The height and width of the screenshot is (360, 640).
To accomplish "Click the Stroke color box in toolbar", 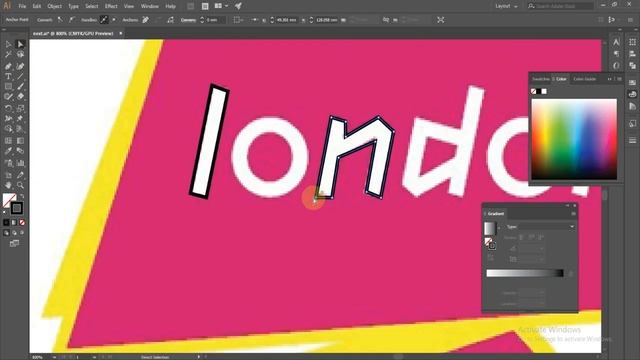I will pyautogui.click(x=17, y=208).
